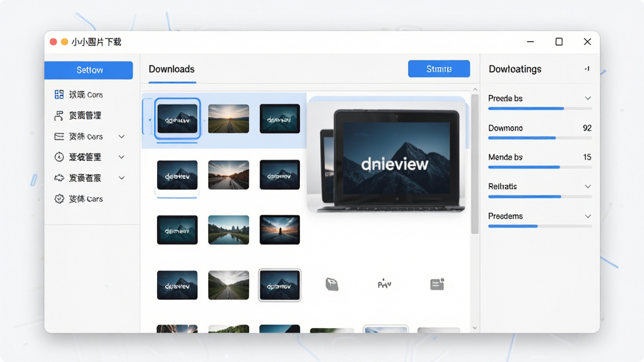Select the teal mountain thumbnail in highlighted row
This screenshot has width=644, height=362.
(280, 119)
